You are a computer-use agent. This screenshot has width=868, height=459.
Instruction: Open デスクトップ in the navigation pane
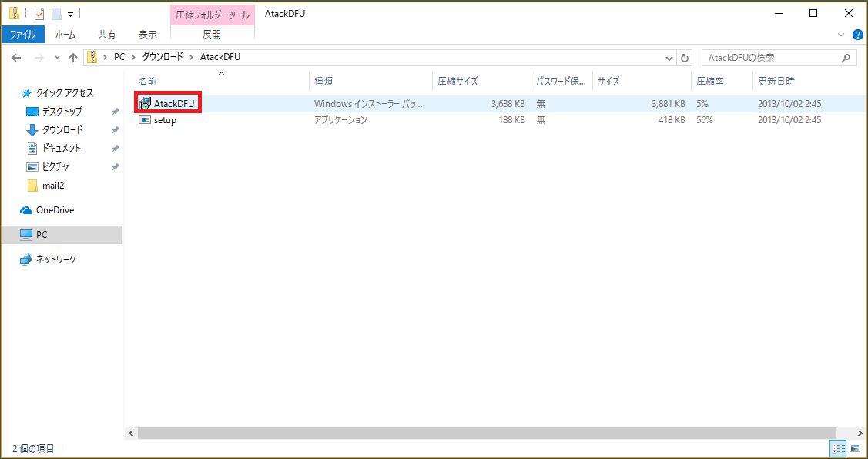tap(54, 112)
